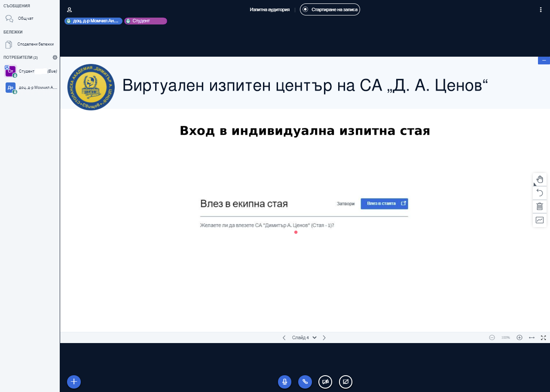Click the Потребители (2) header

[x=21, y=58]
